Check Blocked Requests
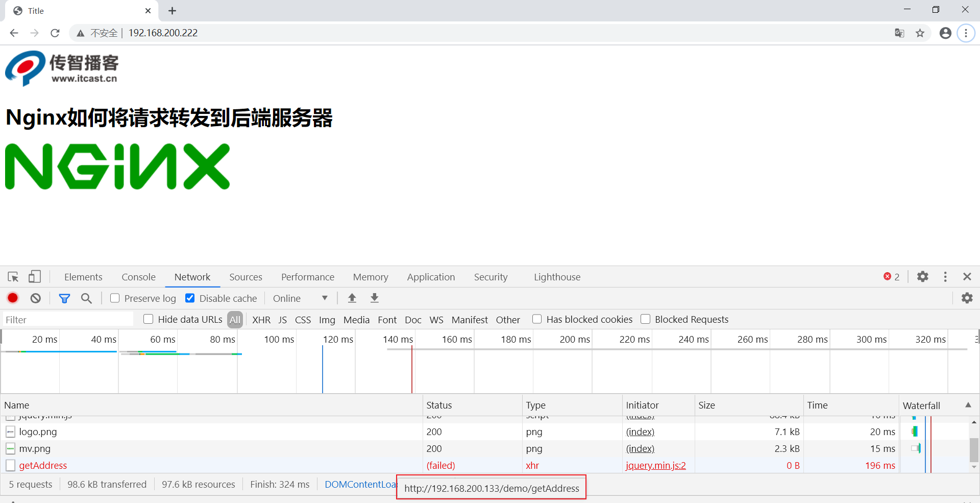This screenshot has width=980, height=503. point(646,319)
